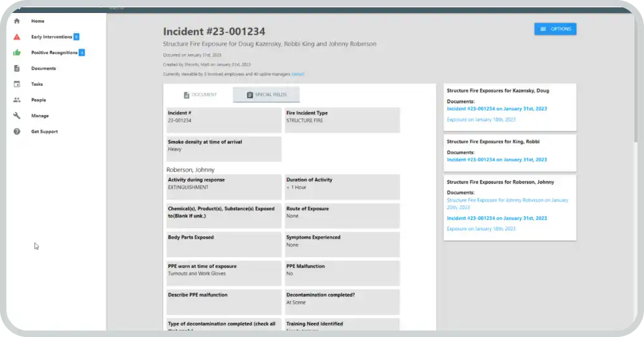Open Early Interventions warning triangle icon
The image size is (644, 337).
(17, 37)
